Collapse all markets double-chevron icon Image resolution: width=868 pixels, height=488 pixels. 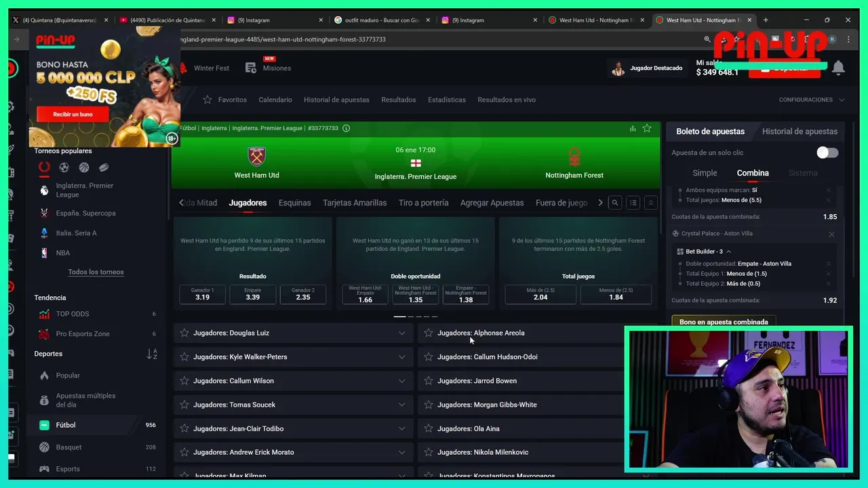click(650, 203)
